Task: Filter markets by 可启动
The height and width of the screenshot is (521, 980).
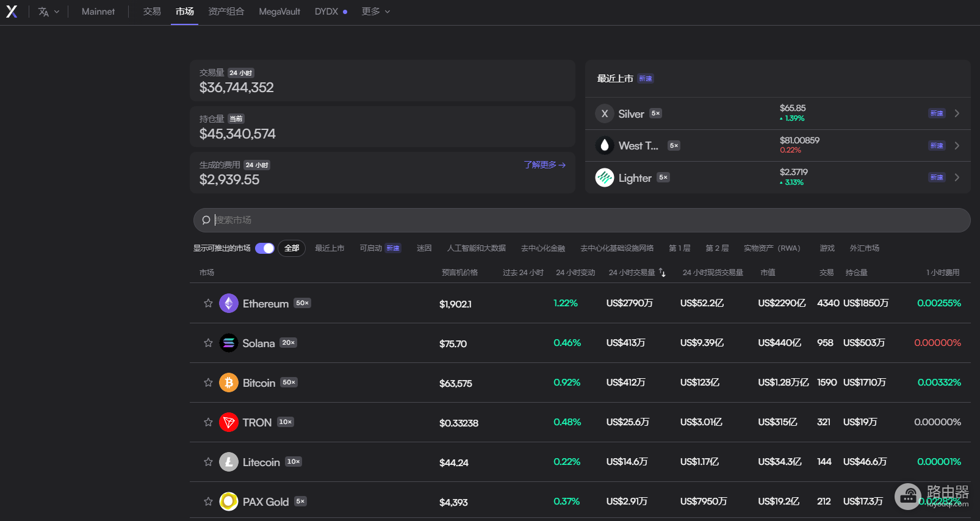Action: 380,248
